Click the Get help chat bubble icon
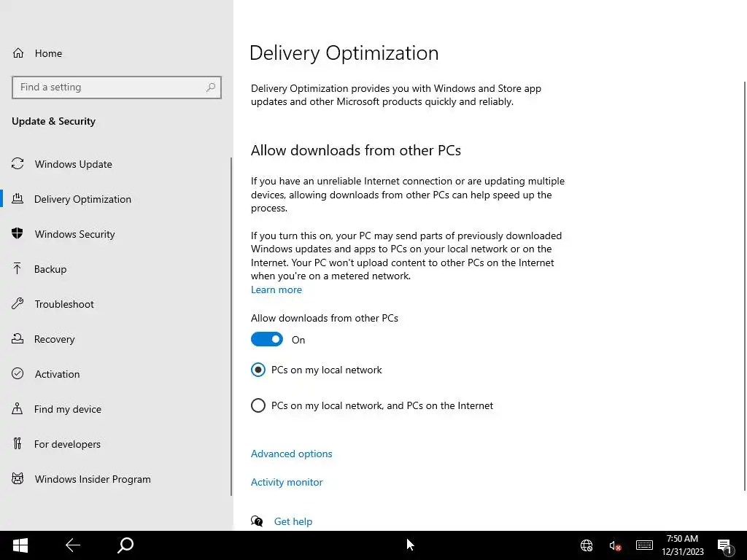Viewport: 747px width, 560px height. [x=257, y=521]
